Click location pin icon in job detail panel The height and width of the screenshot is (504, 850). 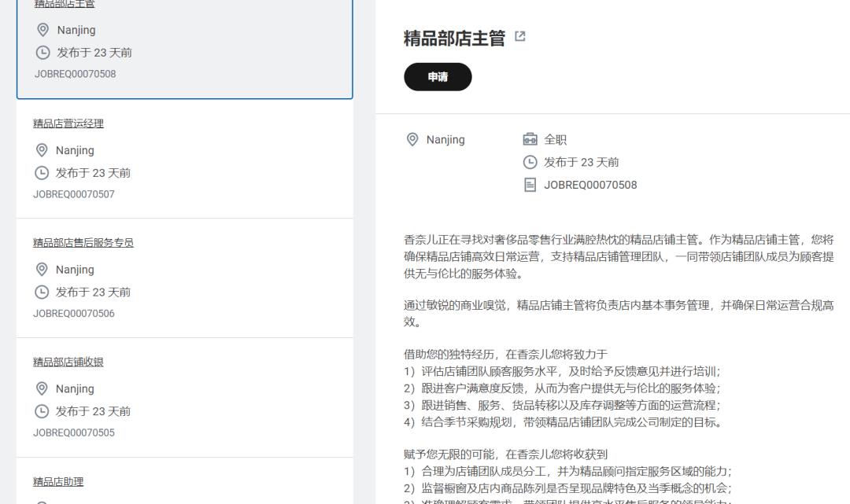pos(412,140)
